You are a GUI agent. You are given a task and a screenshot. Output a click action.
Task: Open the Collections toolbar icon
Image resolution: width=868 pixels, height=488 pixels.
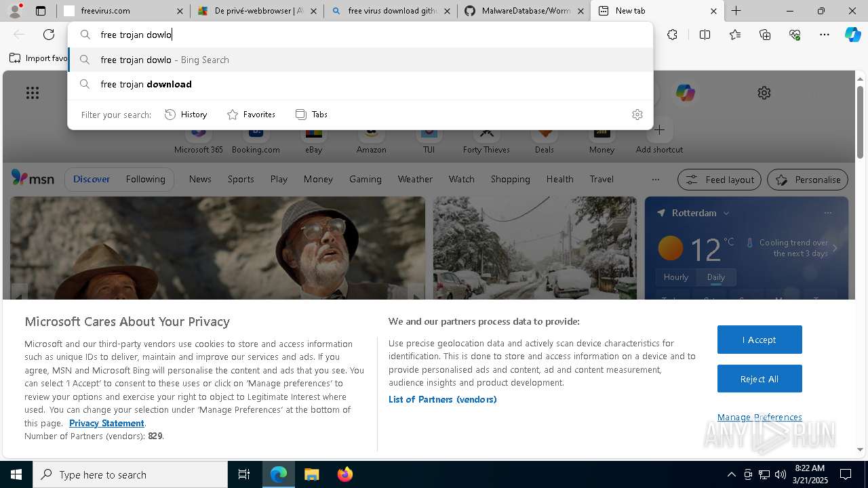pos(765,35)
